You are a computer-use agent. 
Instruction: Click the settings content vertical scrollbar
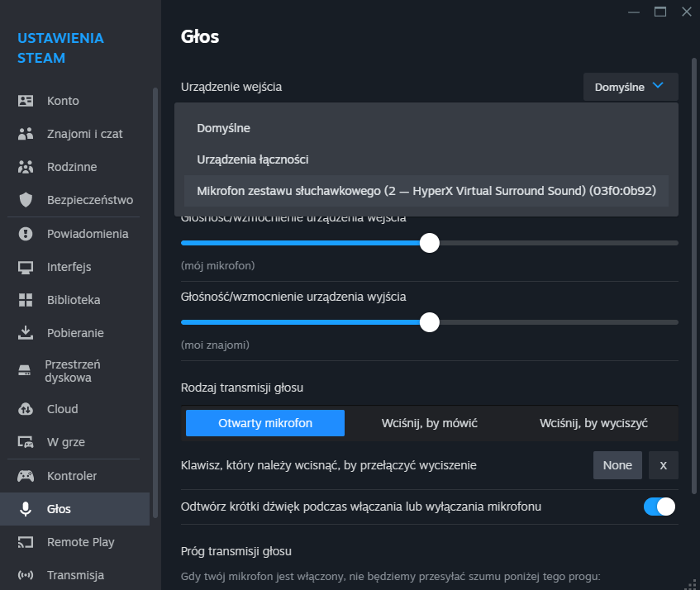click(693, 276)
